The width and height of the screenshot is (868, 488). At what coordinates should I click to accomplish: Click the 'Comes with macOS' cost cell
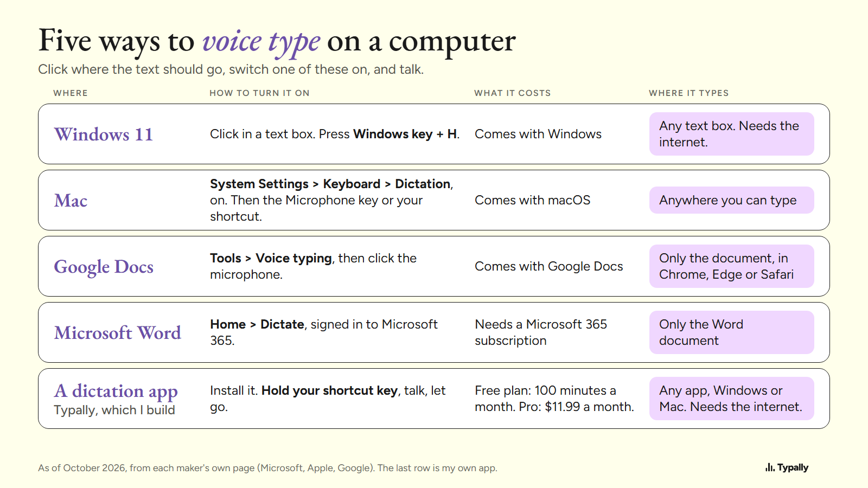click(x=533, y=200)
